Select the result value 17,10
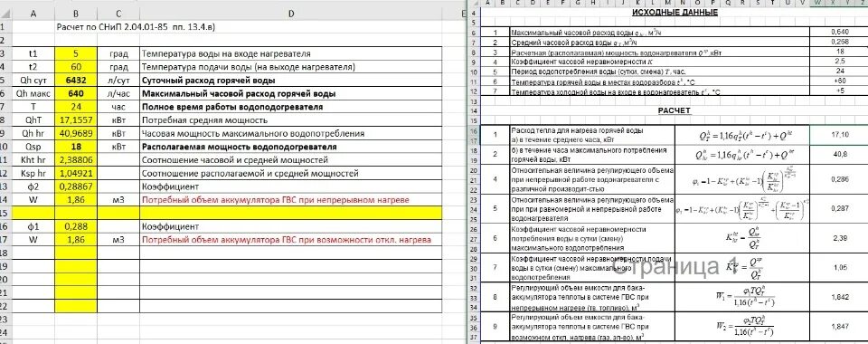This screenshot has height=344, width=868. coord(840,135)
